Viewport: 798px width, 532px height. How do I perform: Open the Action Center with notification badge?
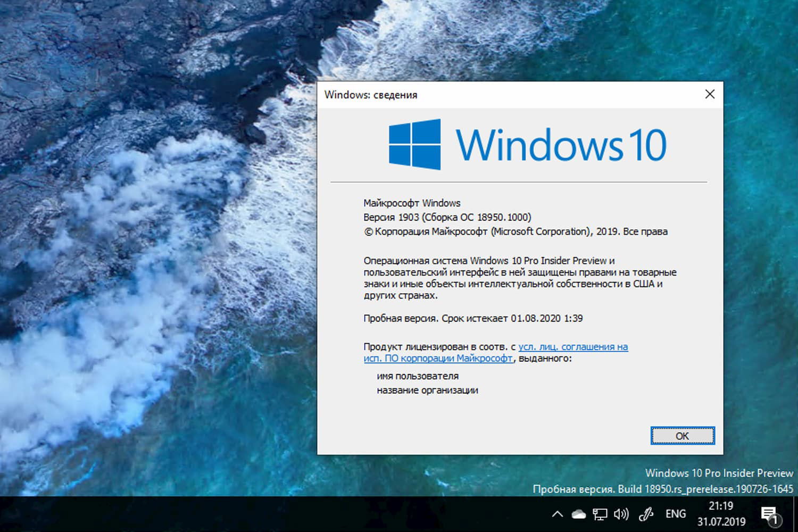coord(770,513)
